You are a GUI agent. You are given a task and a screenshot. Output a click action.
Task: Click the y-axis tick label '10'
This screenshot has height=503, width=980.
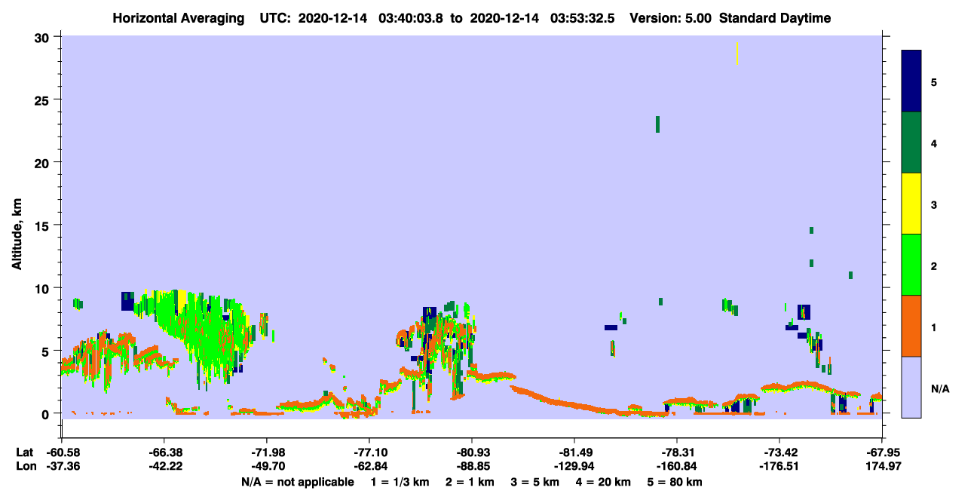(44, 288)
